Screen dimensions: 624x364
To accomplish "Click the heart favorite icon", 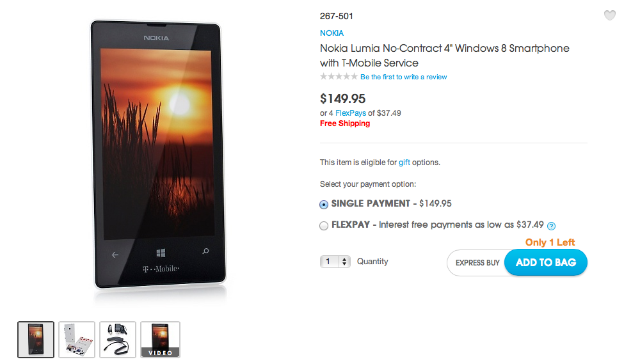I will (x=609, y=16).
